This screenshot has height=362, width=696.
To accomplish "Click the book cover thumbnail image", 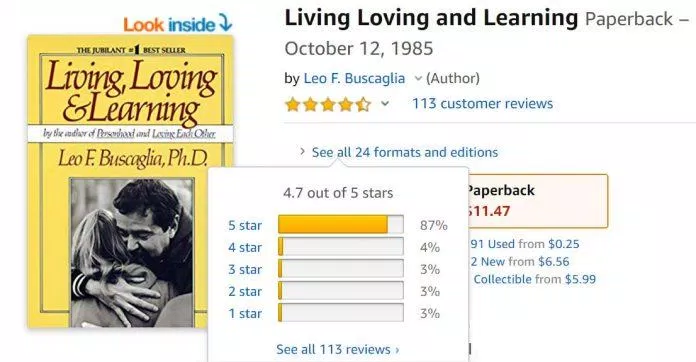I will tap(130, 181).
